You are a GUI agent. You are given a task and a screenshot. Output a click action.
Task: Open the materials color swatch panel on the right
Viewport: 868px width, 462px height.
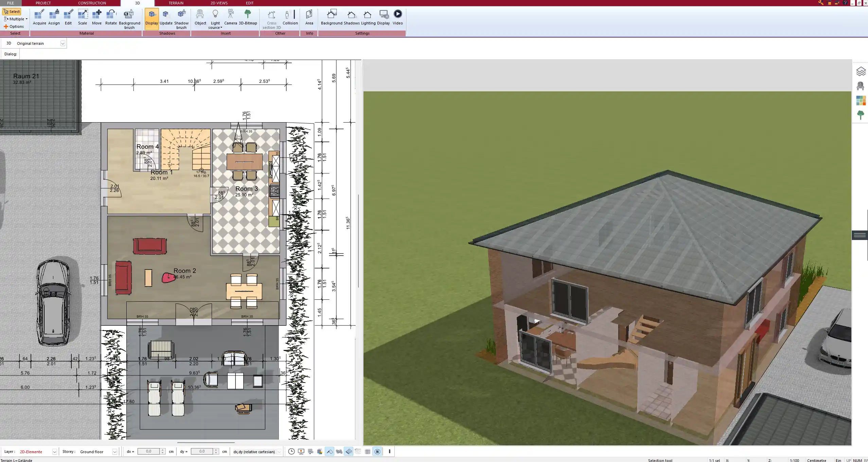861,100
